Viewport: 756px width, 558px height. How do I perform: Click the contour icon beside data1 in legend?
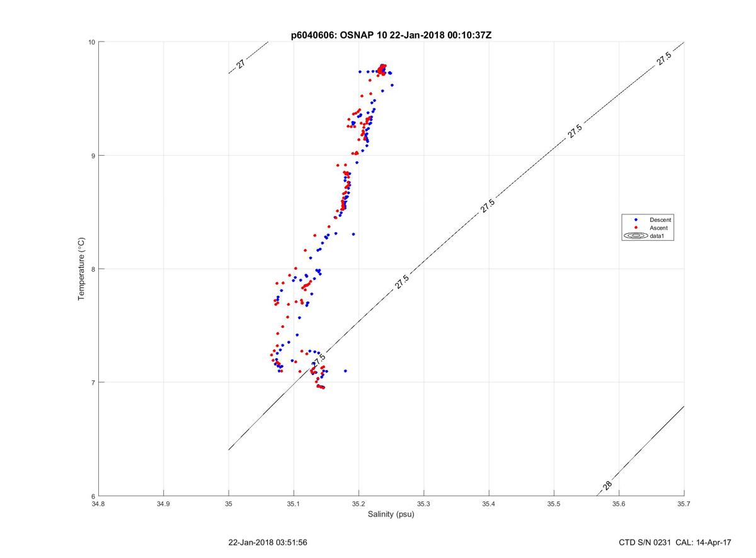coord(636,236)
